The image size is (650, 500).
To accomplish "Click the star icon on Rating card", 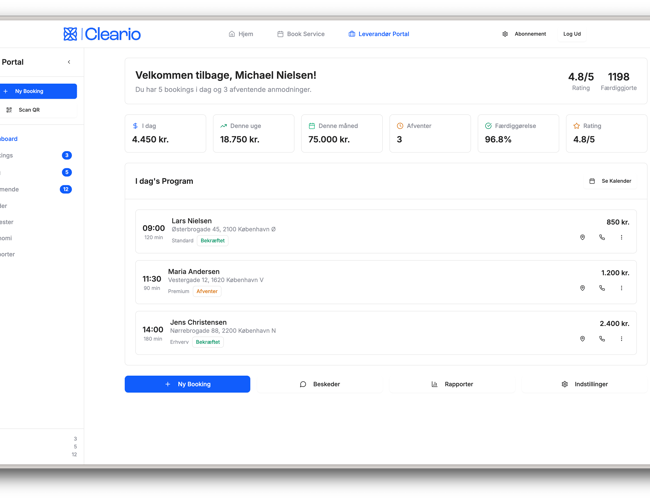I will 577,126.
